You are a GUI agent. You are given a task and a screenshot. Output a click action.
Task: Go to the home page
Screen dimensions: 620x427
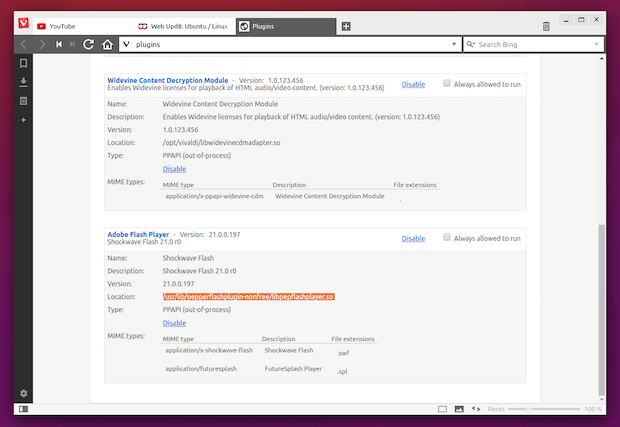tap(107, 44)
